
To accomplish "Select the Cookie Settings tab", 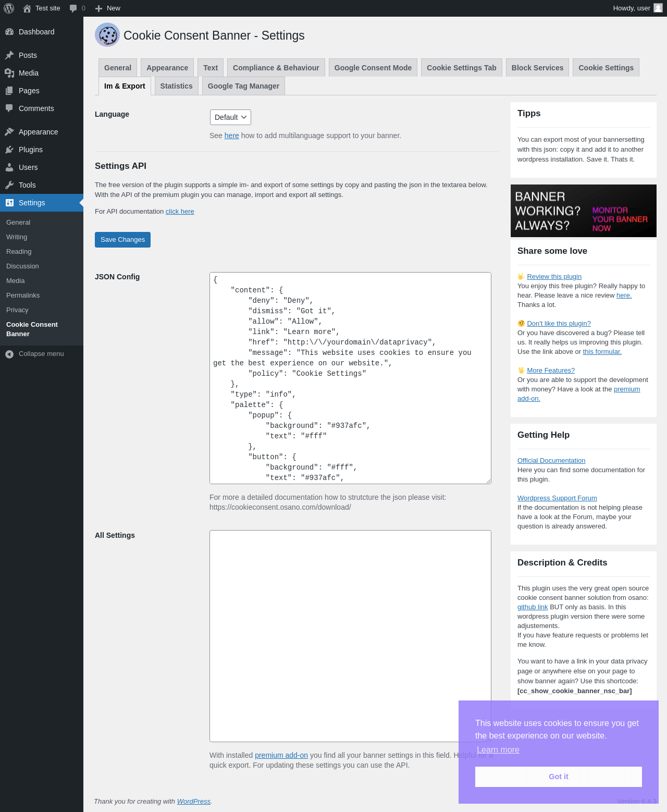I will click(606, 68).
